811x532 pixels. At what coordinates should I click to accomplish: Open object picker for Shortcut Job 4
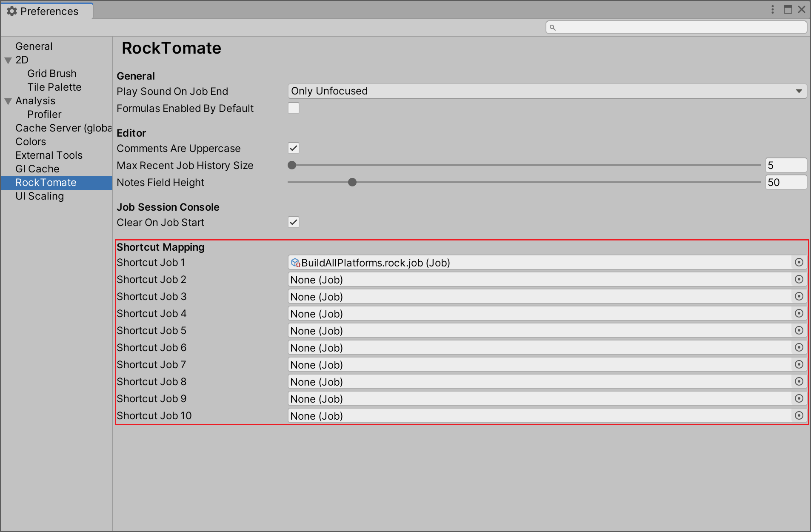pyautogui.click(x=799, y=313)
